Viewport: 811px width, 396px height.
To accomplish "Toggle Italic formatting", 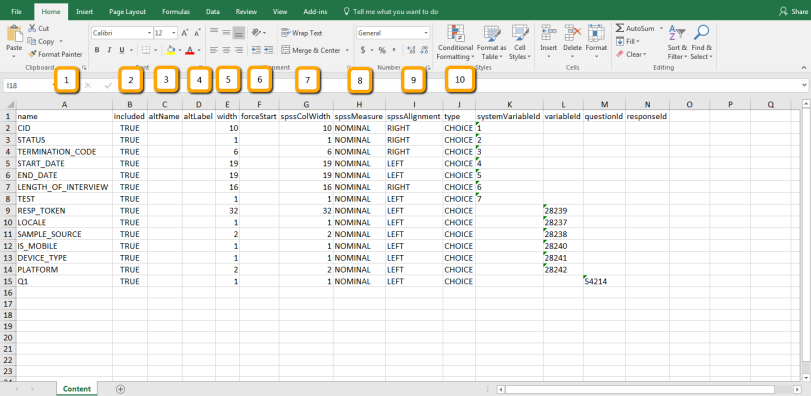I will click(109, 50).
